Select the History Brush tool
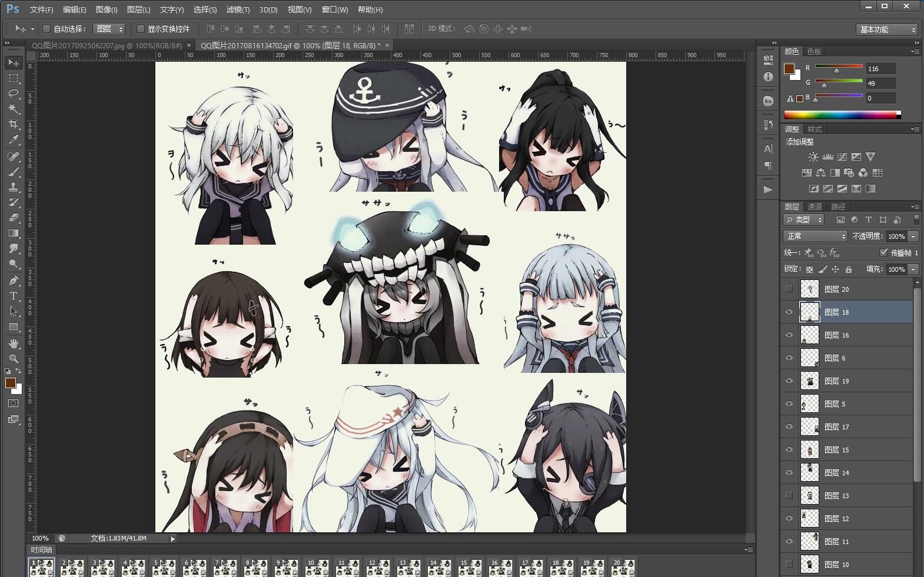Viewport: 924px width, 577px height. point(14,202)
